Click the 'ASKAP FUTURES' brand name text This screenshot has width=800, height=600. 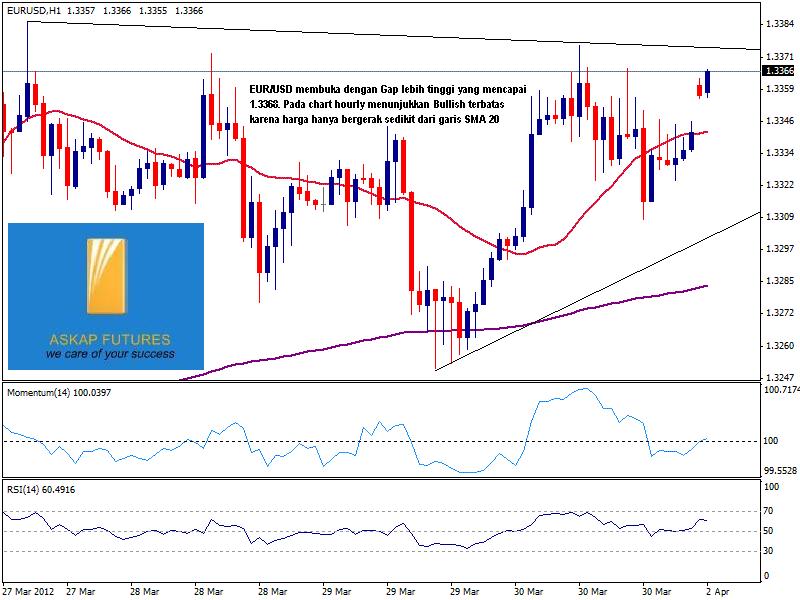click(106, 339)
